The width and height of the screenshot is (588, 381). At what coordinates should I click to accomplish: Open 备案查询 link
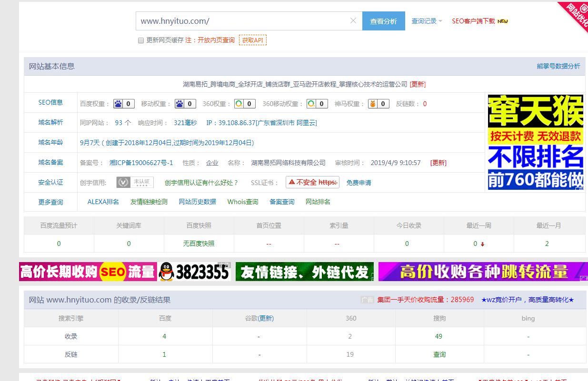pyautogui.click(x=282, y=202)
